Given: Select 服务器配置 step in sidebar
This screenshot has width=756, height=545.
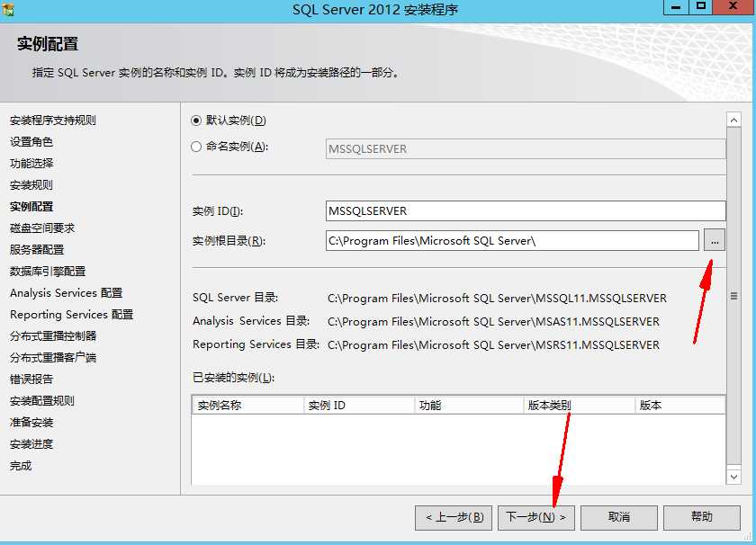Looking at the screenshot, I should [x=37, y=250].
